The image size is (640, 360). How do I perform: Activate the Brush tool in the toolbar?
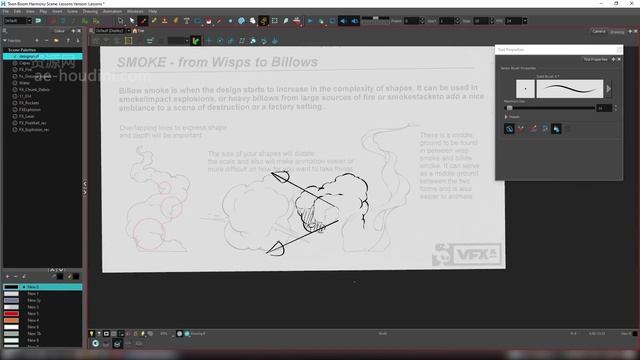tap(142, 20)
